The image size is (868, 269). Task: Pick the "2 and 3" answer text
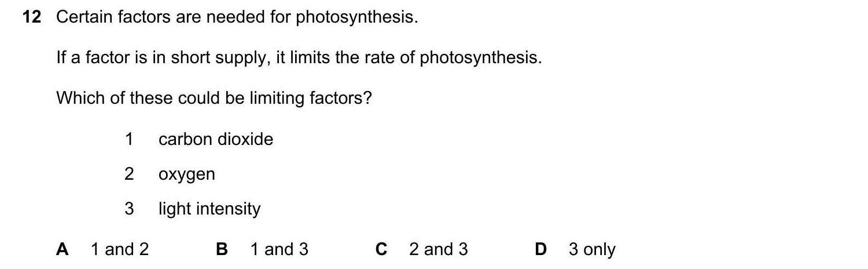(438, 249)
